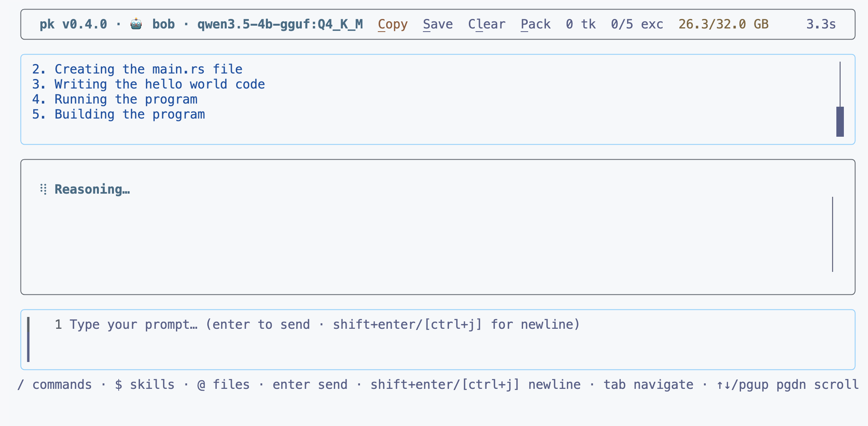The width and height of the screenshot is (868, 426).
Task: Save the session using Save
Action: click(x=438, y=25)
